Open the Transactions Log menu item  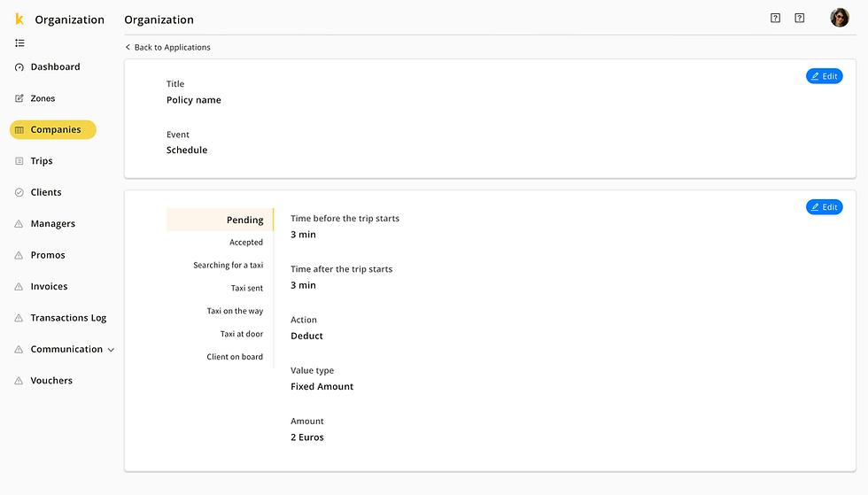pyautogui.click(x=68, y=318)
